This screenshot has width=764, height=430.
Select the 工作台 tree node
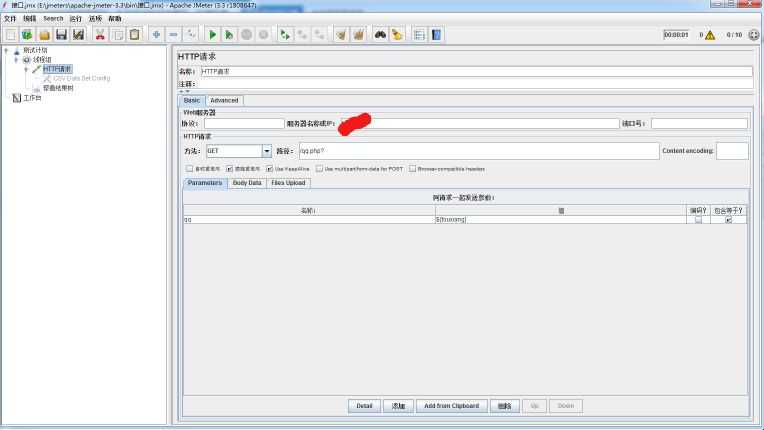coord(33,98)
